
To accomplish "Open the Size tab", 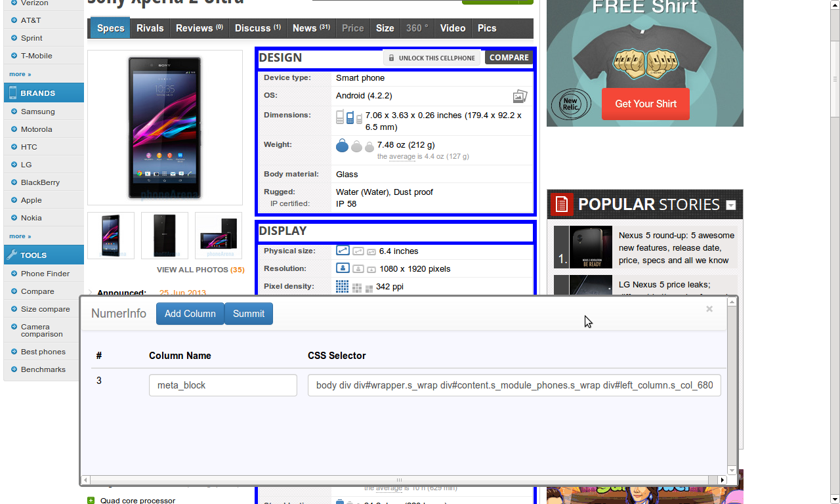I will (385, 28).
